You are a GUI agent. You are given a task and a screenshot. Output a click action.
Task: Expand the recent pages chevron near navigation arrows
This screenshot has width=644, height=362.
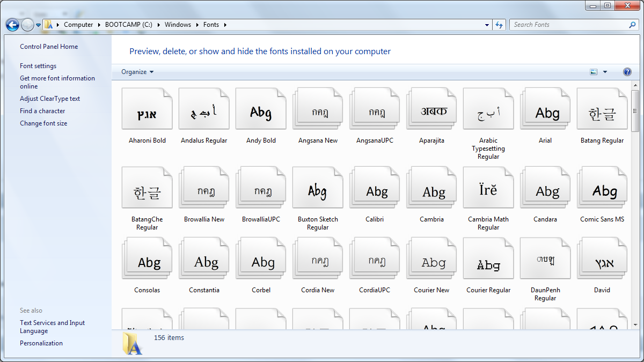[38, 24]
